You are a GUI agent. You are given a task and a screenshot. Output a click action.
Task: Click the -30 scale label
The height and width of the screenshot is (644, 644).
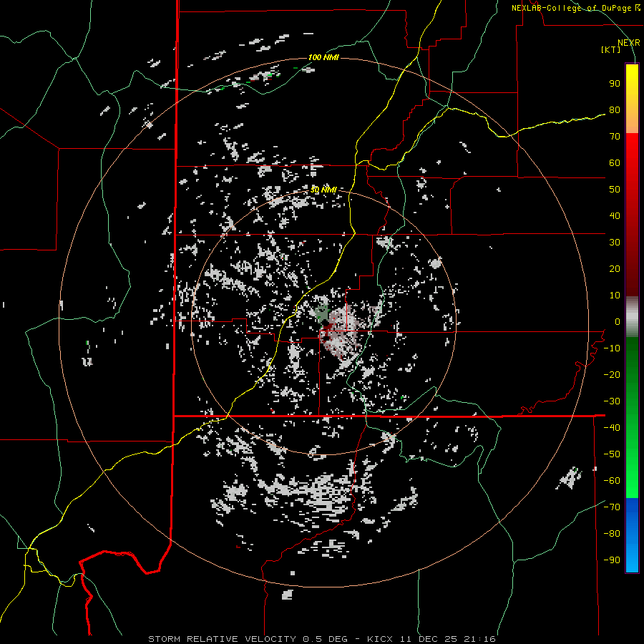coord(612,401)
